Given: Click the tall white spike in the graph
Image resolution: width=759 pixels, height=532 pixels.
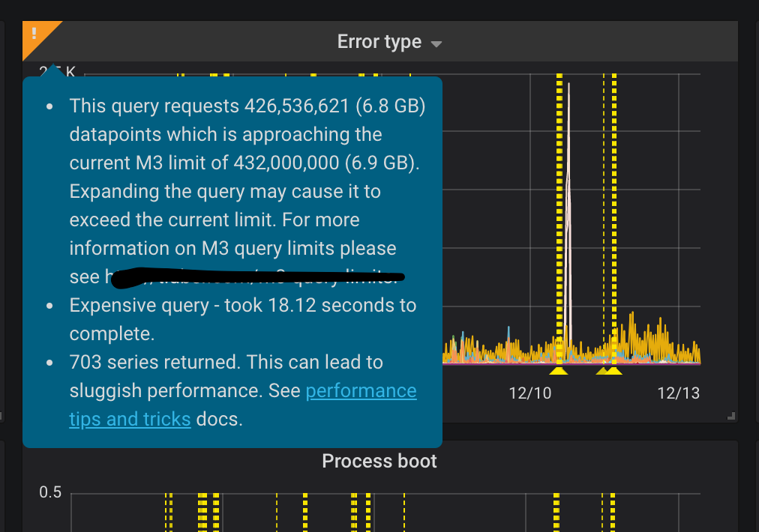Looking at the screenshot, I should [x=571, y=187].
